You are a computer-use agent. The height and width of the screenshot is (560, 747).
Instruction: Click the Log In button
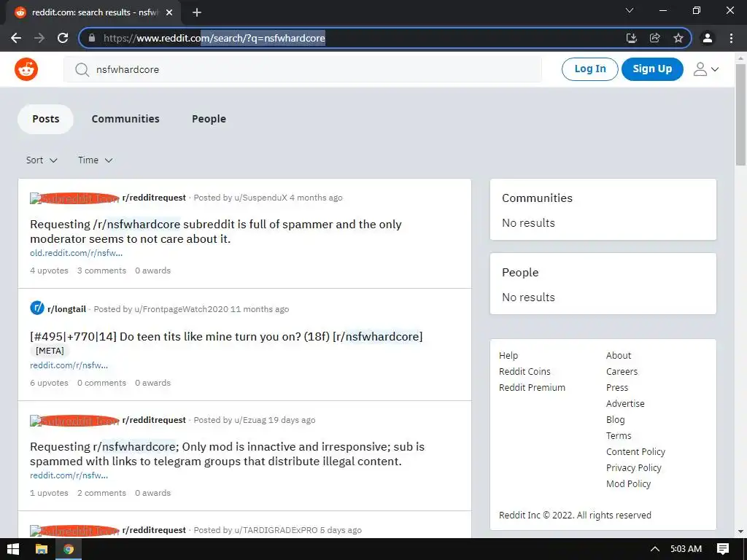point(589,69)
